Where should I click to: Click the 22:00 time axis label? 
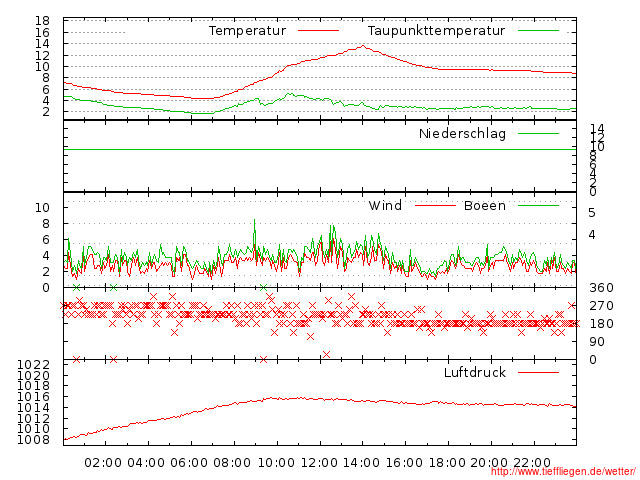coord(532,463)
